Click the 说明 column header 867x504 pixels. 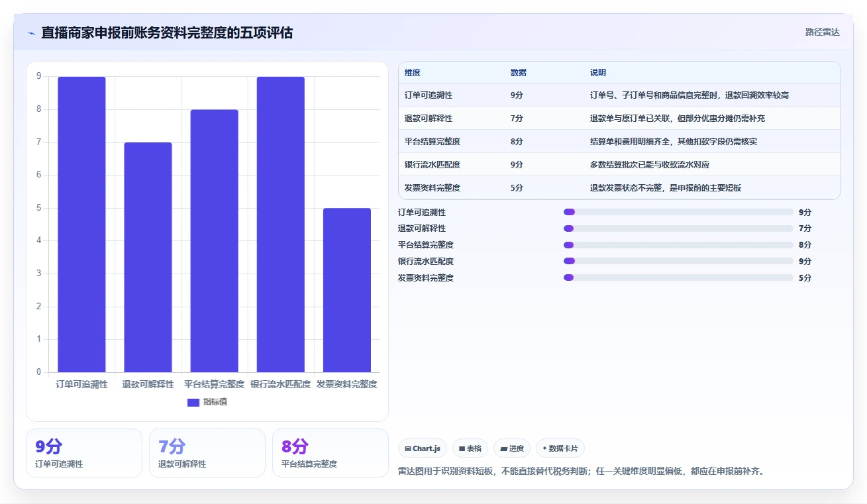point(598,73)
